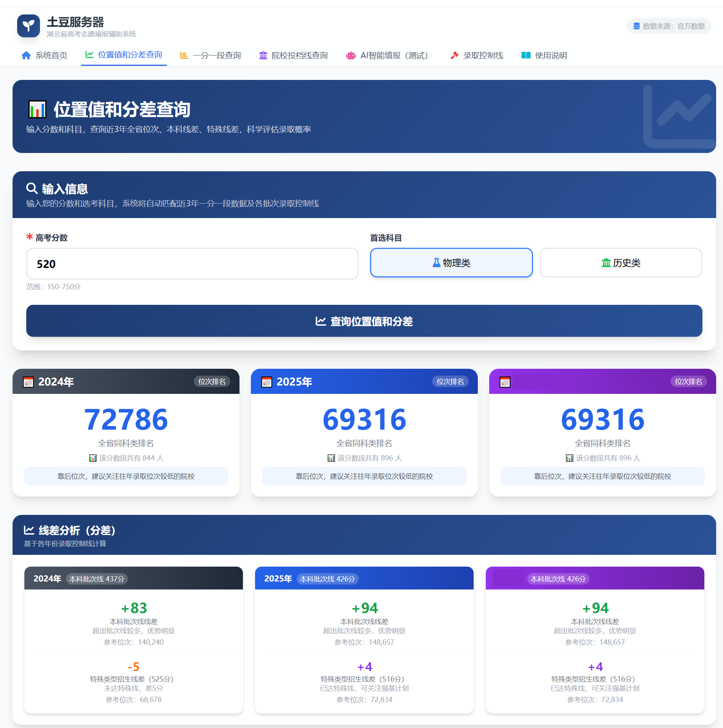Click the 范围：150-750分 hint text
Image resolution: width=723 pixels, height=728 pixels.
(x=53, y=287)
